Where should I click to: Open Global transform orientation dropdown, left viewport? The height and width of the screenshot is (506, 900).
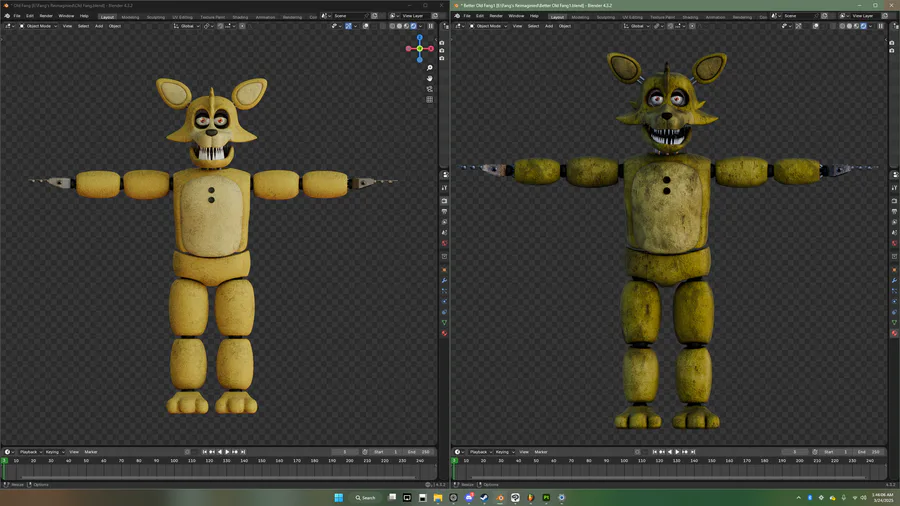(x=187, y=26)
